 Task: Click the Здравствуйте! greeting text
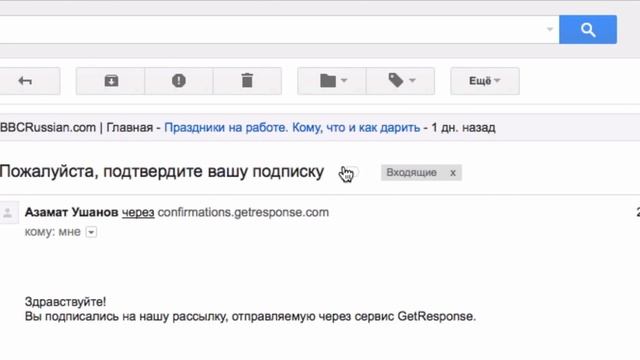click(65, 302)
